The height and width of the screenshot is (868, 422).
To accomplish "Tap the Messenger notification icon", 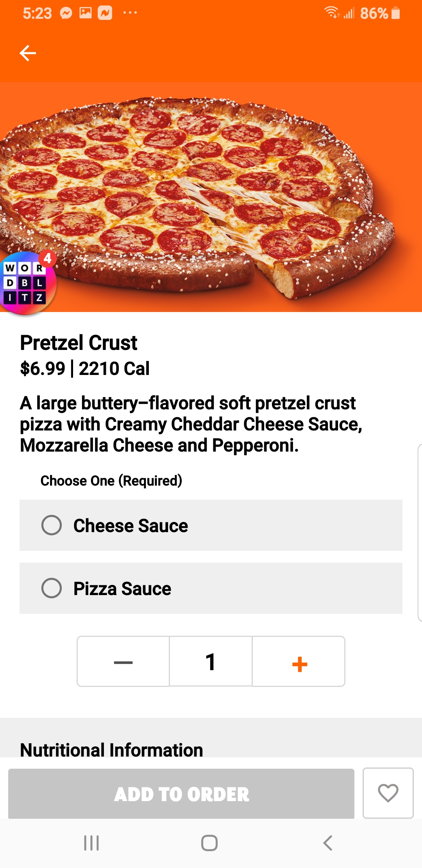I will tap(66, 13).
